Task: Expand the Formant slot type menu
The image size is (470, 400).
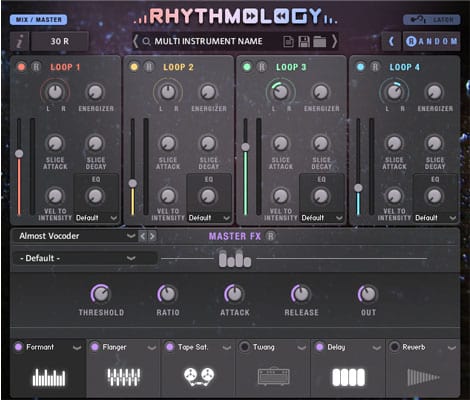Action: coord(77,348)
